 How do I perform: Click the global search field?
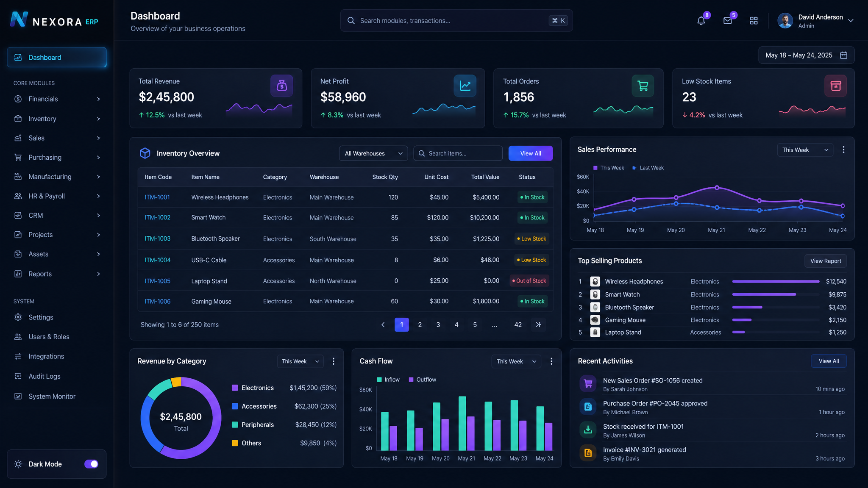pos(456,21)
